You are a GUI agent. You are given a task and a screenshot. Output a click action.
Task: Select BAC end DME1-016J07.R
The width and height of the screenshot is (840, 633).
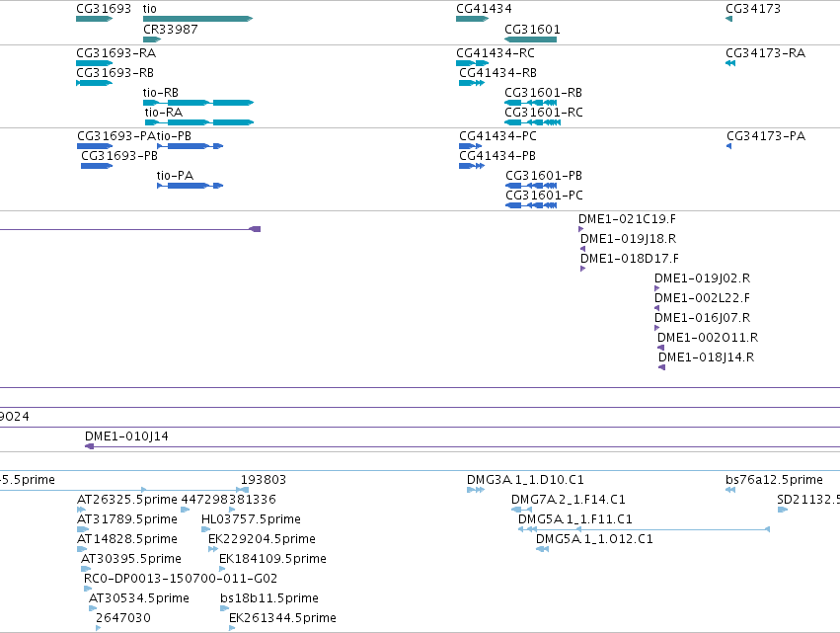tap(703, 318)
